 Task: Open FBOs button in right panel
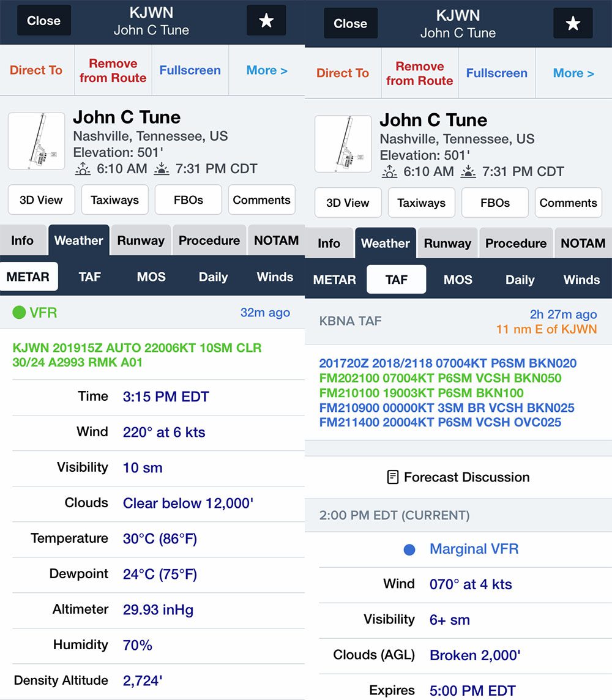(495, 203)
